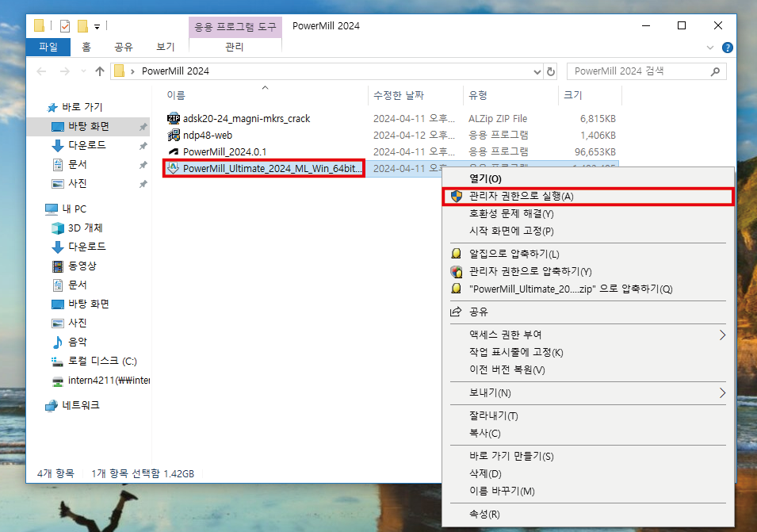The height and width of the screenshot is (532, 757).
Task: Switch to the 공유 ribbon tab
Action: 123,47
